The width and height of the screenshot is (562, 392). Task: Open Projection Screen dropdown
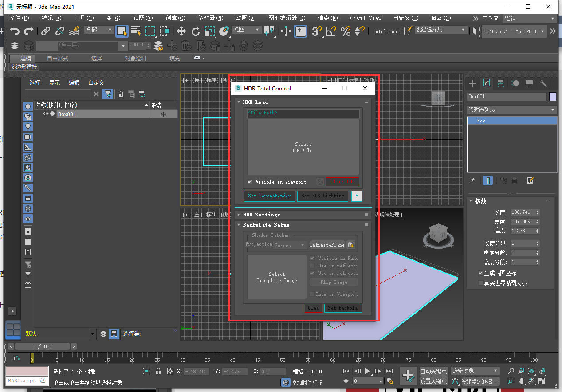click(290, 245)
